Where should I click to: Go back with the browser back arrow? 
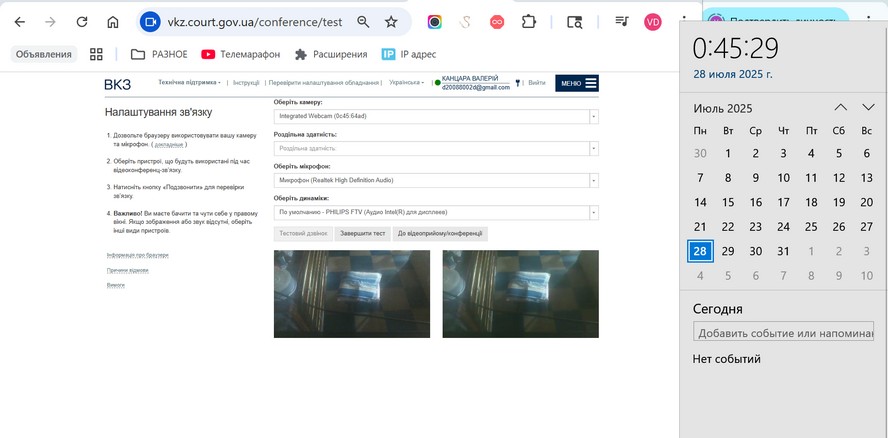click(20, 22)
